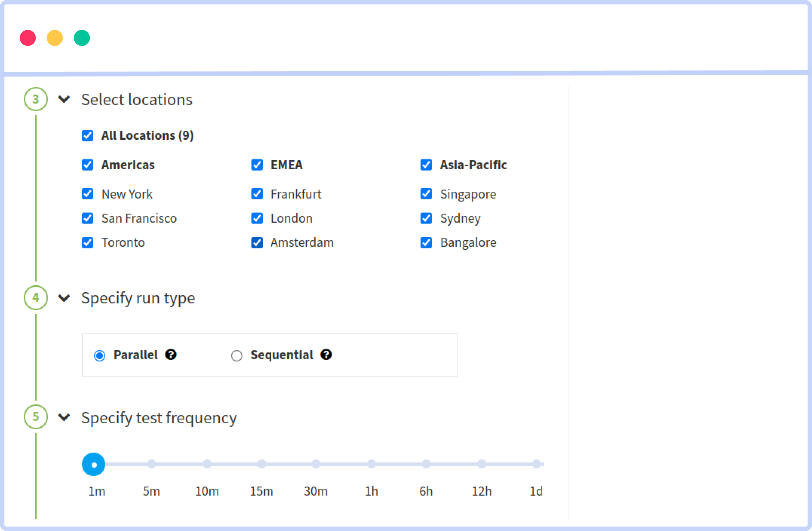Click the 10m frequency label
This screenshot has height=531, width=812.
coord(207,492)
